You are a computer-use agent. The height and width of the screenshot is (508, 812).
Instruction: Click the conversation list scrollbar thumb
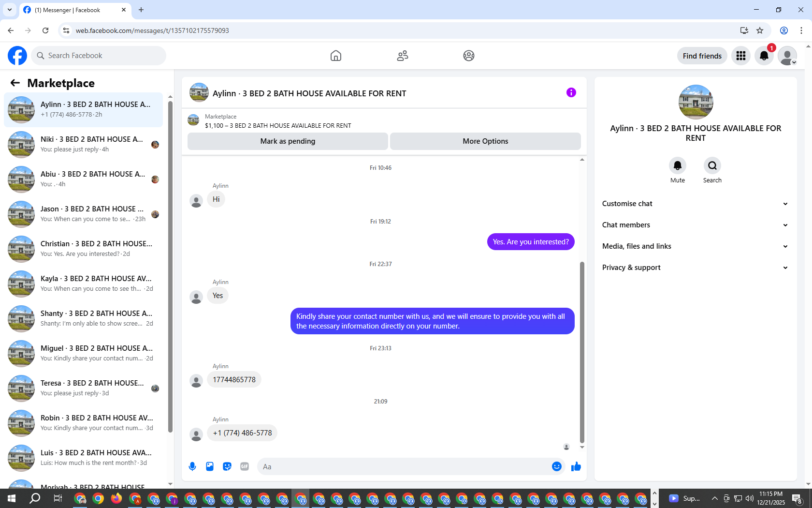[x=170, y=267]
